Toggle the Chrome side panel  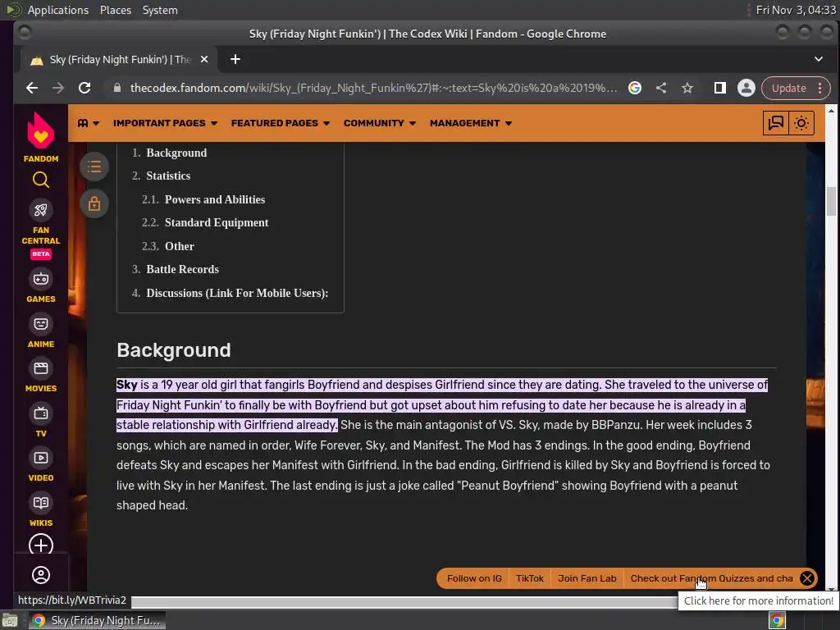(x=720, y=88)
